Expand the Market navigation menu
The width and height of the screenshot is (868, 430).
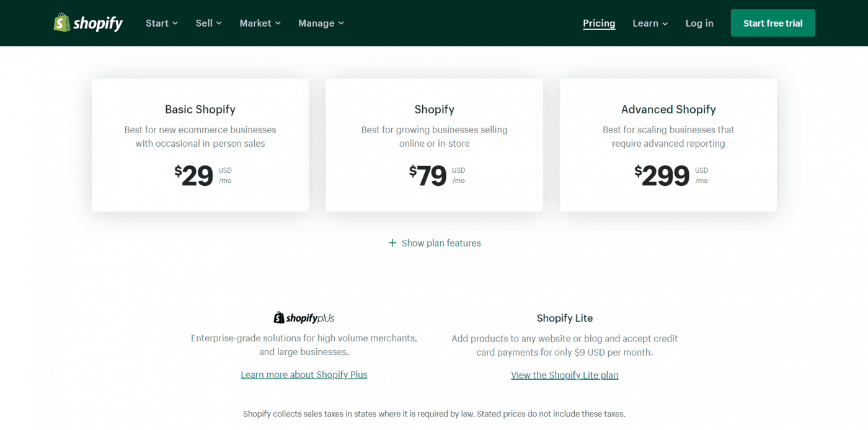(260, 23)
